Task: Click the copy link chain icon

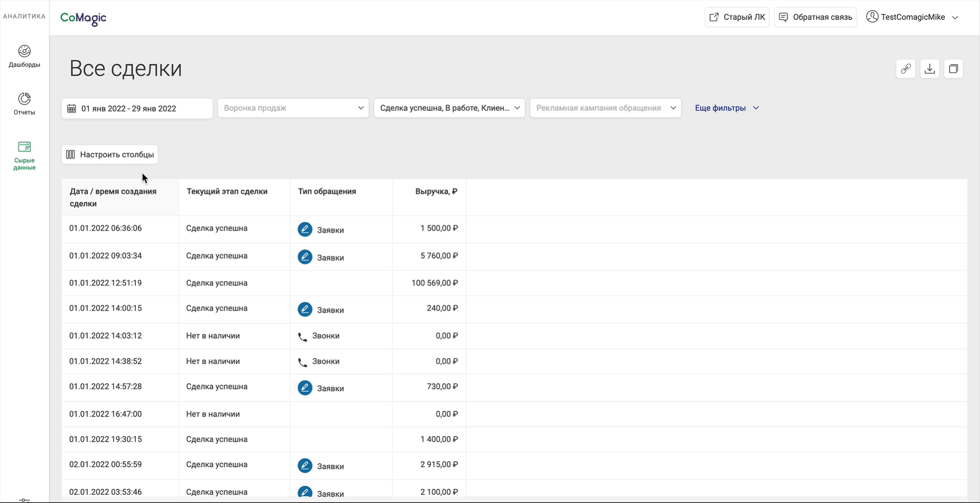Action: pos(906,69)
